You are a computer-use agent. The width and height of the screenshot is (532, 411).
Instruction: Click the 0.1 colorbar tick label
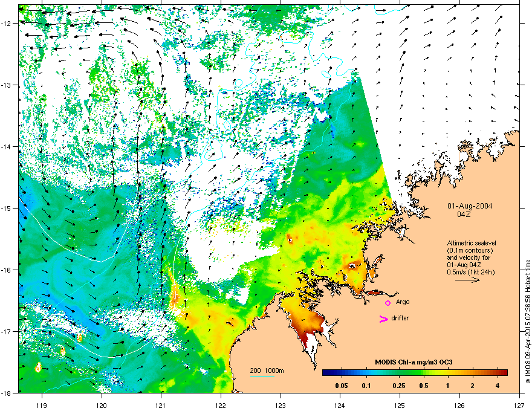click(366, 386)
